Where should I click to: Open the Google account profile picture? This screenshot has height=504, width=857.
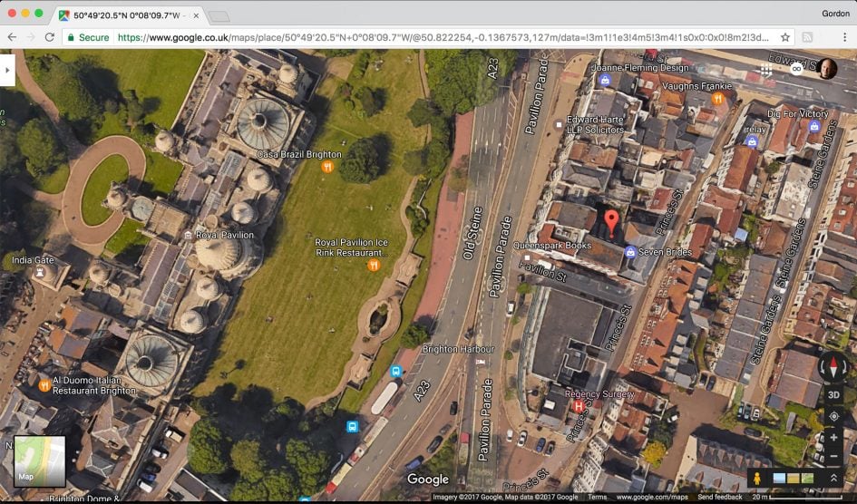coord(827,69)
